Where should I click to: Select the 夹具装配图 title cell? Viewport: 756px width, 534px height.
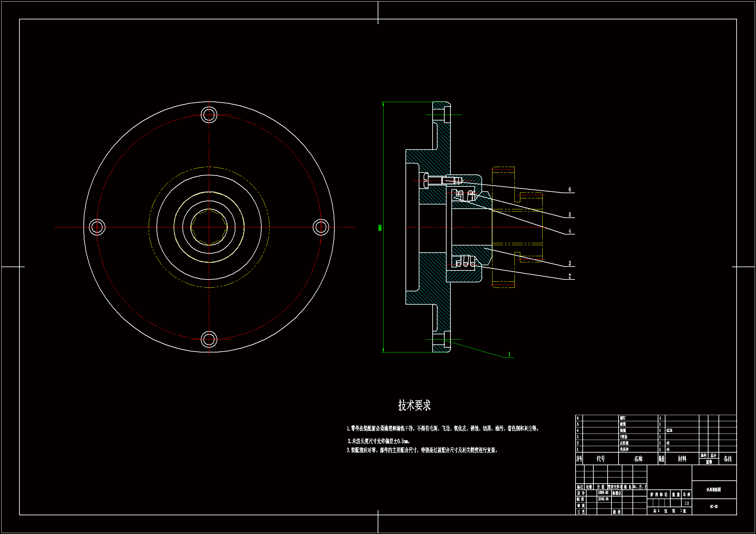pyautogui.click(x=714, y=490)
